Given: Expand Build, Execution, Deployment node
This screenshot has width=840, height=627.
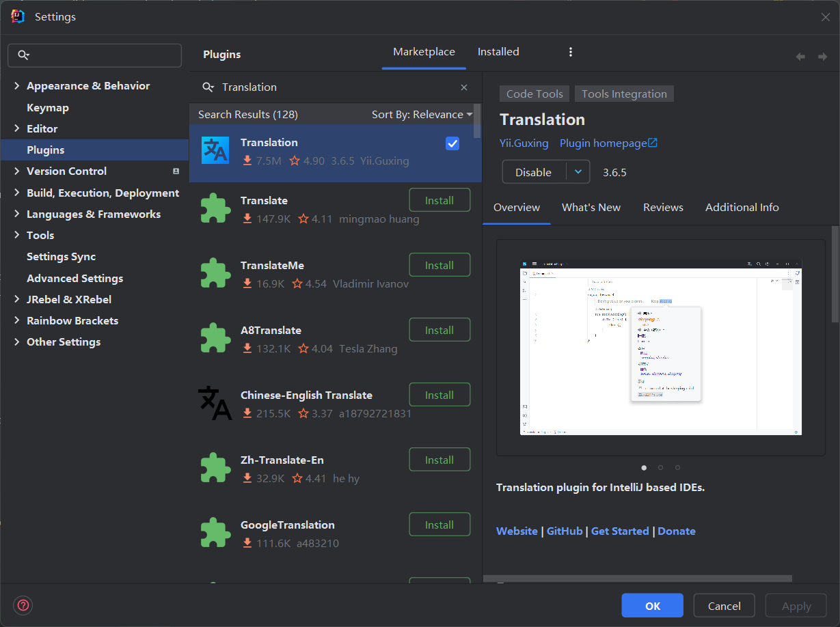Looking at the screenshot, I should click(17, 193).
